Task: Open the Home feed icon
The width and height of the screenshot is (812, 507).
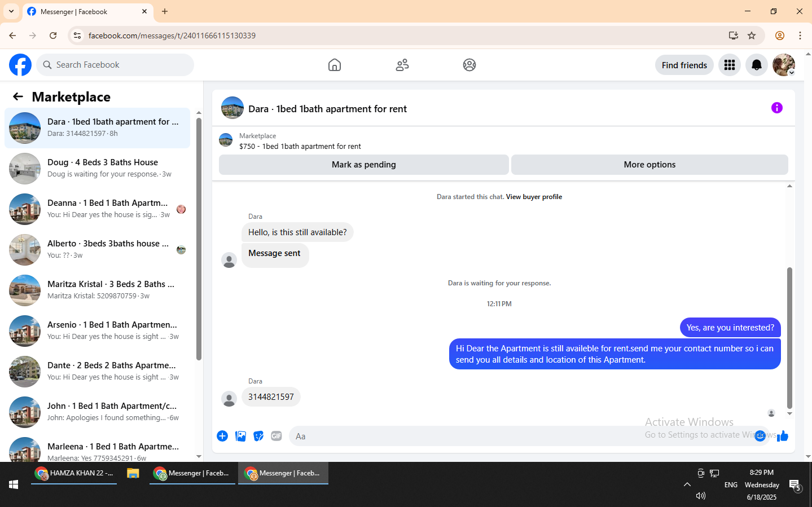Action: click(335, 65)
